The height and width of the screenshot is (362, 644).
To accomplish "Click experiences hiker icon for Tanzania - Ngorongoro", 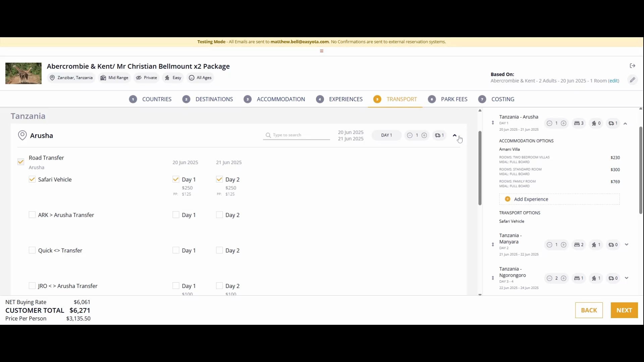I will pos(594,278).
